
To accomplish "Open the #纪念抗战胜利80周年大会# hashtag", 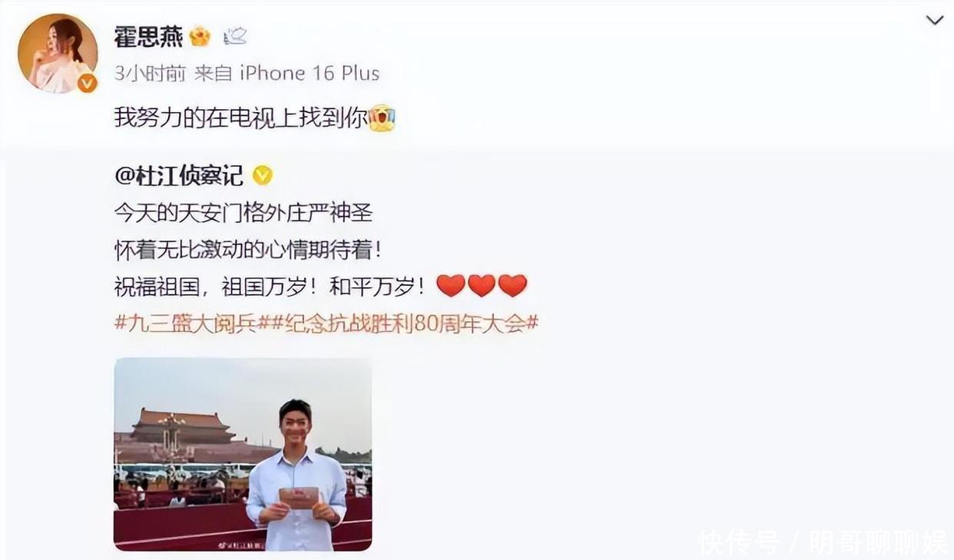I will pos(402,323).
